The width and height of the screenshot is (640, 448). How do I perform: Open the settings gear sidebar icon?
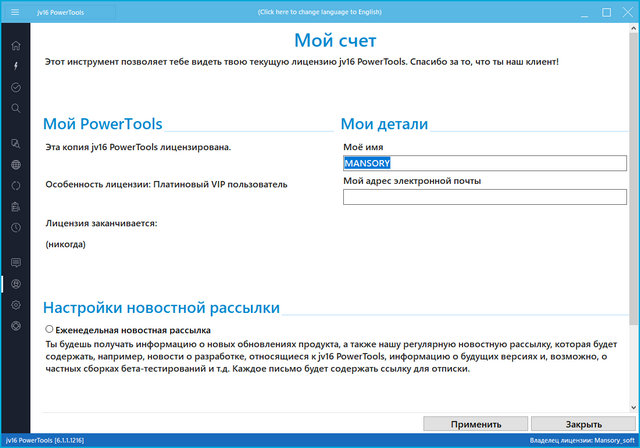coord(15,305)
